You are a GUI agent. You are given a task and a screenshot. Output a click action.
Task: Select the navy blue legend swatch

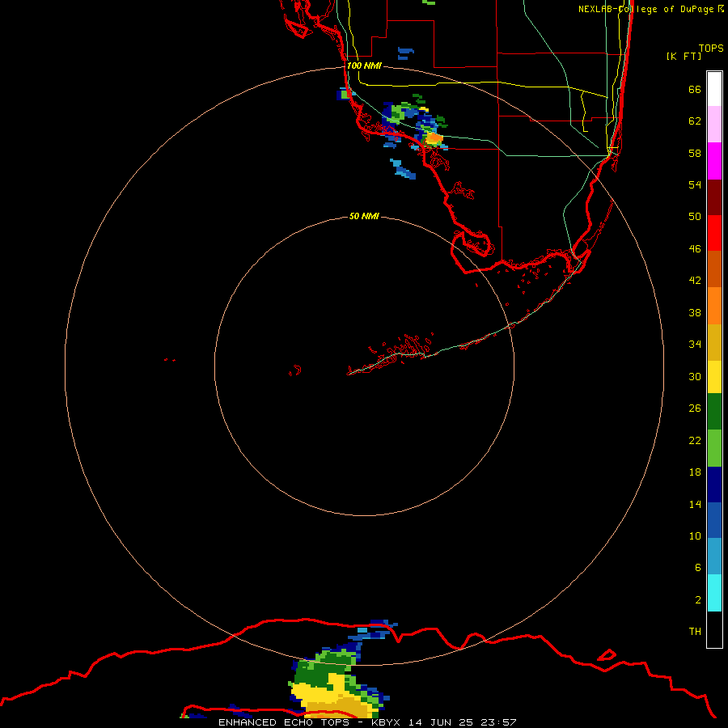coord(714,485)
